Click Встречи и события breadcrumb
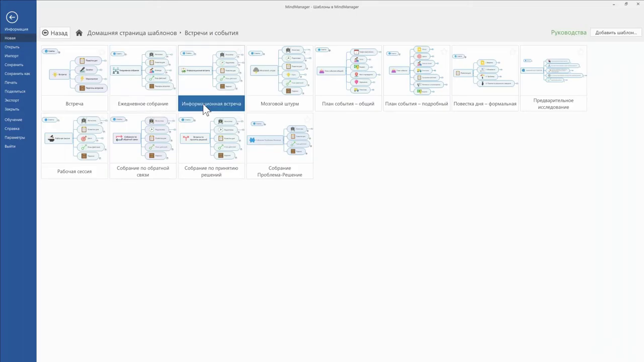The height and width of the screenshot is (362, 644). point(211,33)
